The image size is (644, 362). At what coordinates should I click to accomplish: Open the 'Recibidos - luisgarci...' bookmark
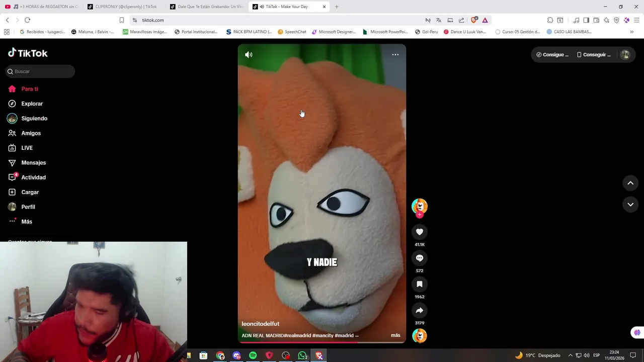(x=42, y=32)
